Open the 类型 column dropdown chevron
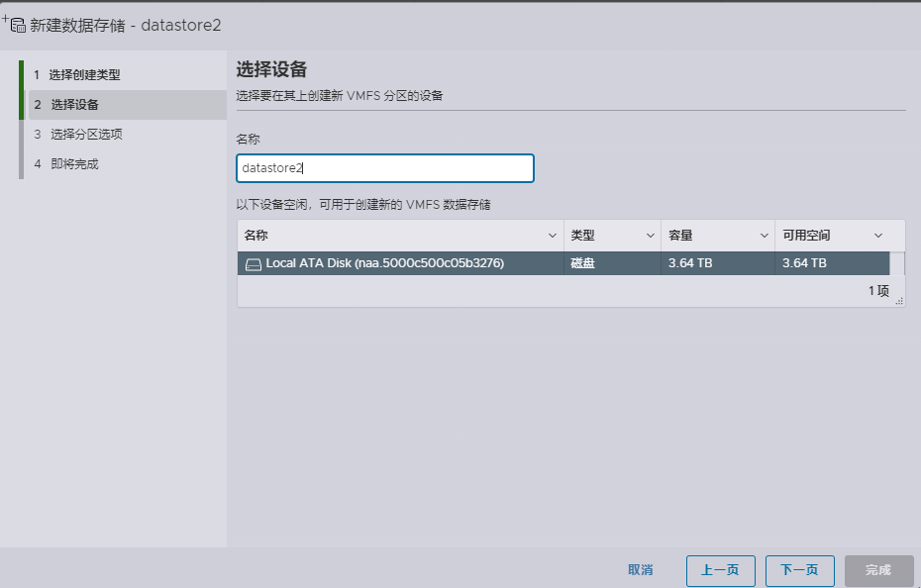 coord(651,236)
